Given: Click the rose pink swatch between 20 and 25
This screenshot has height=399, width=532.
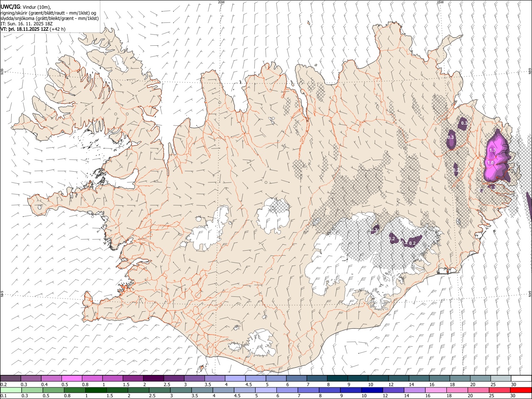Looking at the screenshot, I should pyautogui.click(x=478, y=390).
